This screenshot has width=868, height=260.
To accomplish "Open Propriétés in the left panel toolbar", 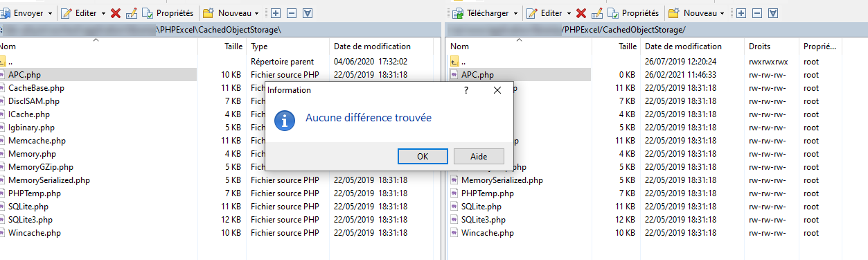I will [x=167, y=13].
